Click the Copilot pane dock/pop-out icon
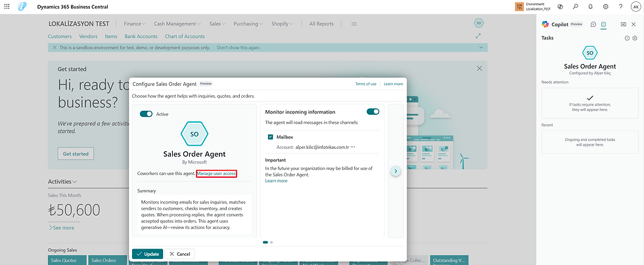 tap(624, 24)
